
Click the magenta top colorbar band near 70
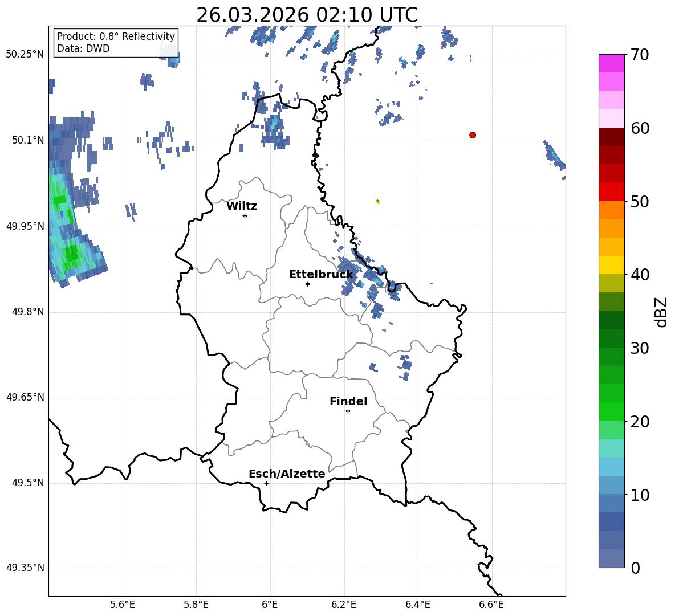(611, 64)
